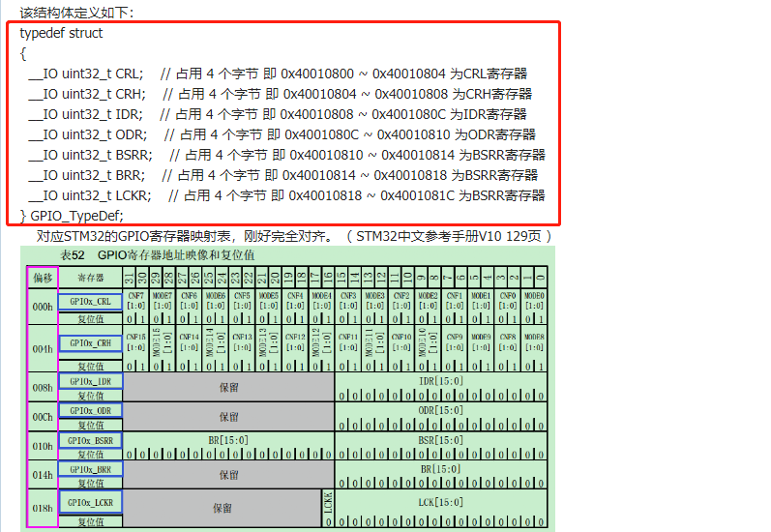Click the "__IO uint32_t LCKR;" declaration
771x532 pixels.
coord(90,195)
